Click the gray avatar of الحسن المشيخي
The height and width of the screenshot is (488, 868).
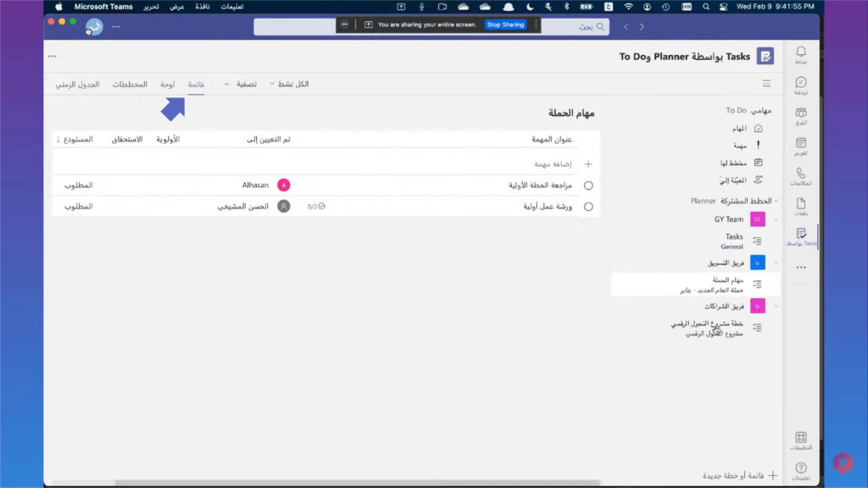tap(283, 207)
